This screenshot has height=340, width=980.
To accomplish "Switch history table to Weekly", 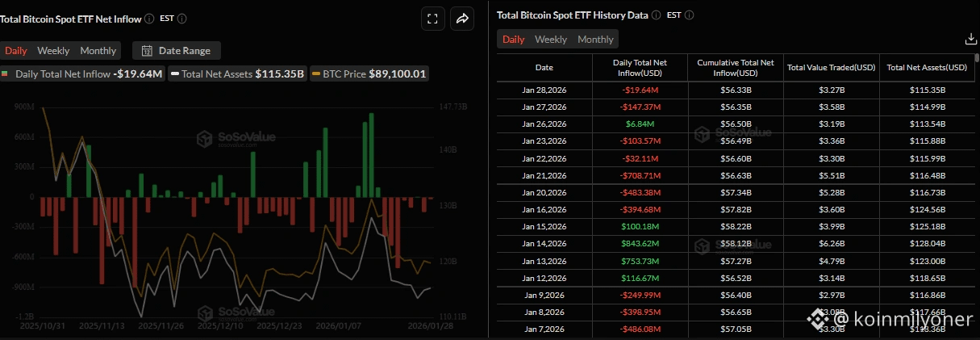I will [x=551, y=40].
